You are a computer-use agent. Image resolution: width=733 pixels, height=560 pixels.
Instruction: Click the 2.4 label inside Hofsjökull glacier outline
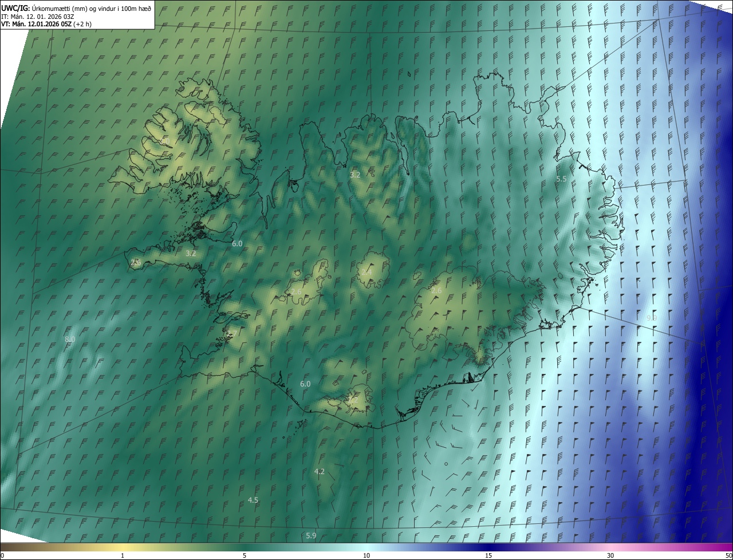click(x=366, y=272)
